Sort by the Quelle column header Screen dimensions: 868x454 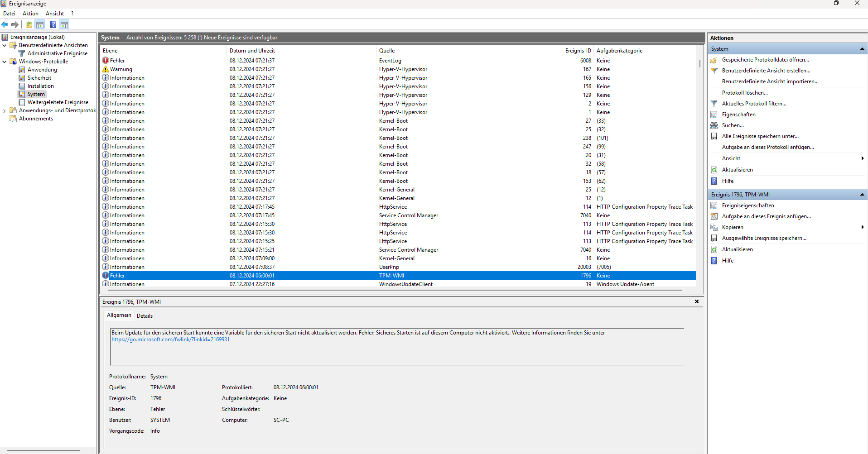[x=430, y=51]
